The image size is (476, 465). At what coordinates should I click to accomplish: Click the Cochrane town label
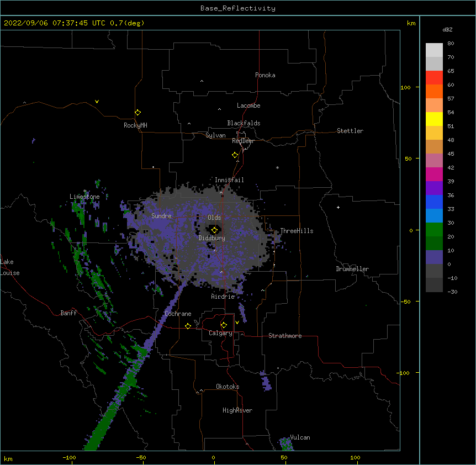coord(178,314)
